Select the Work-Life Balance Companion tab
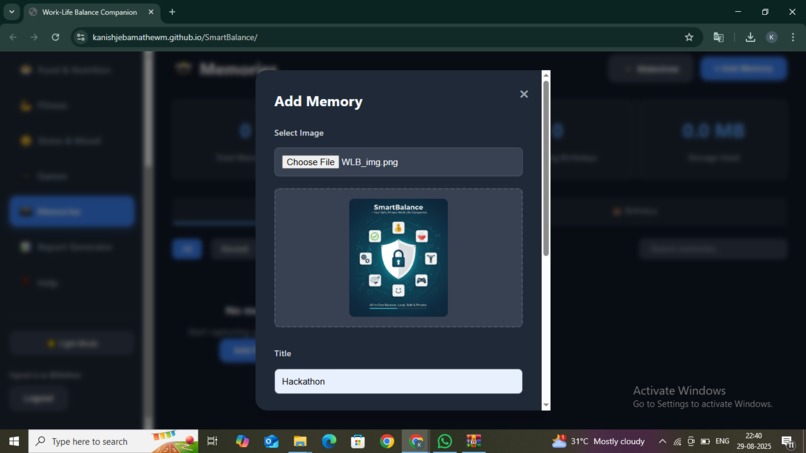The width and height of the screenshot is (806, 453). [x=89, y=12]
